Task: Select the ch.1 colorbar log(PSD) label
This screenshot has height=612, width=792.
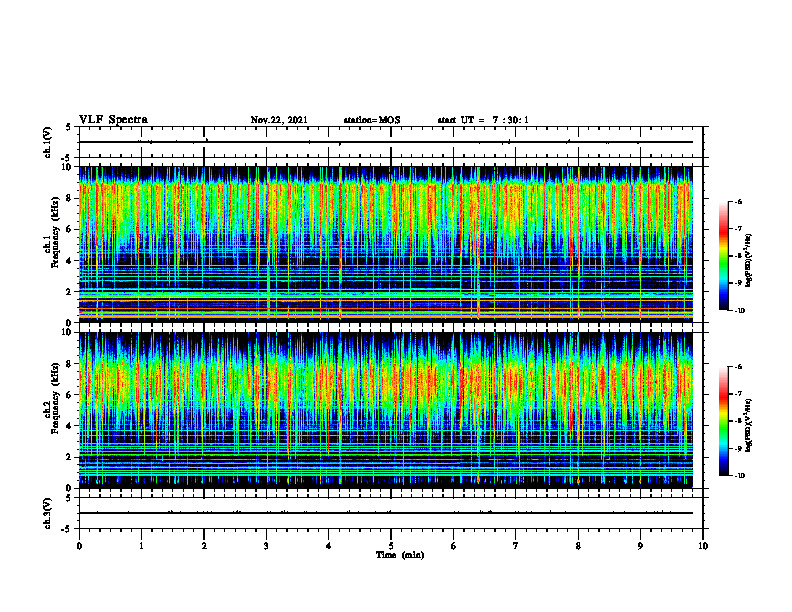Action: 749,260
